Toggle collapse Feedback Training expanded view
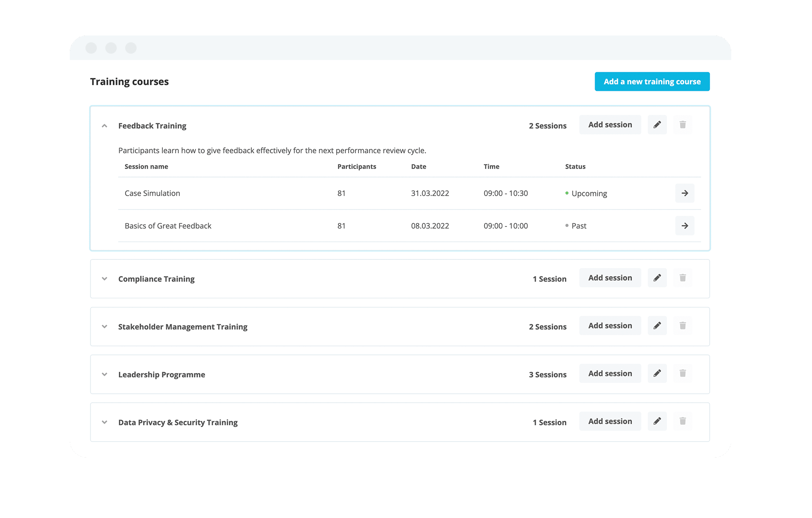812x518 pixels. click(105, 125)
